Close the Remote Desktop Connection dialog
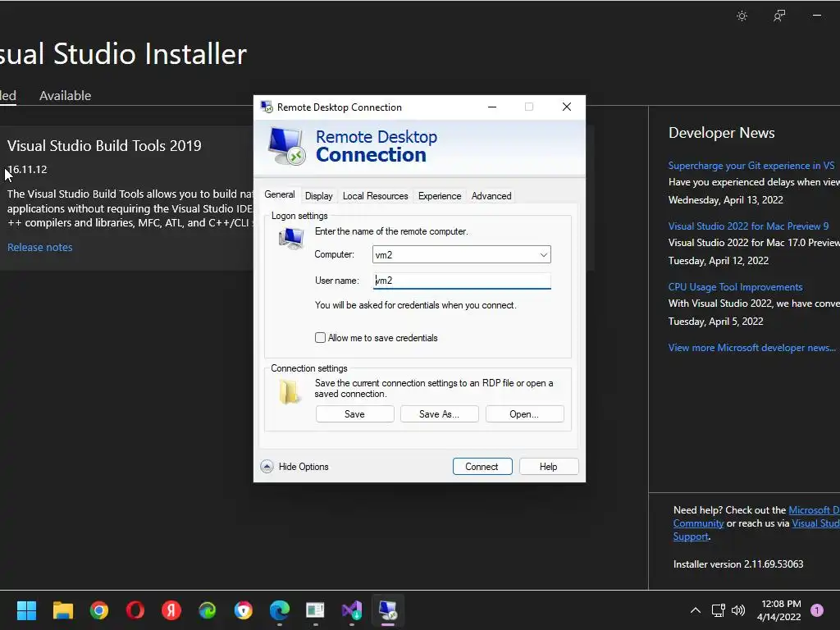This screenshot has width=840, height=630. (x=567, y=107)
